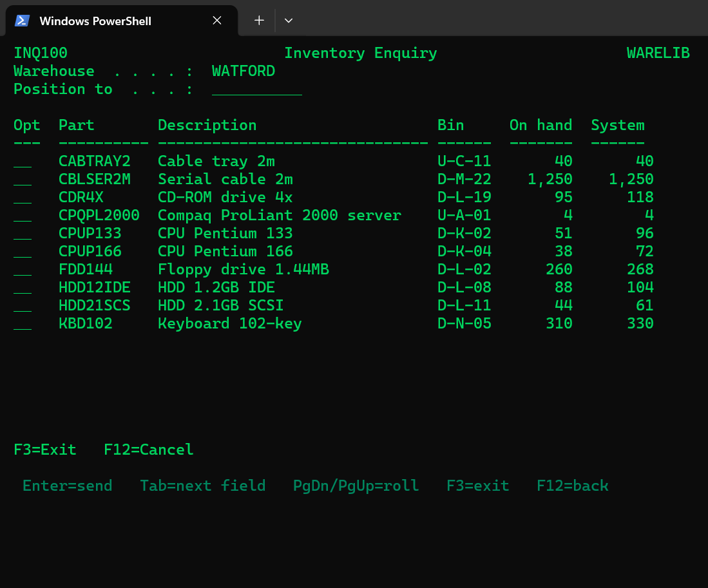Image resolution: width=708 pixels, height=588 pixels.
Task: Click the Bin column header
Action: [450, 125]
